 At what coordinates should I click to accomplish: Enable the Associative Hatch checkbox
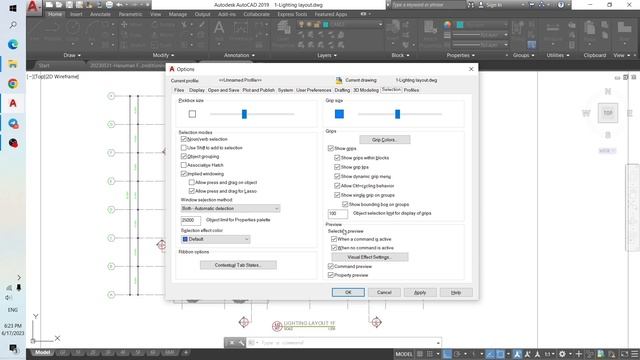tap(184, 165)
